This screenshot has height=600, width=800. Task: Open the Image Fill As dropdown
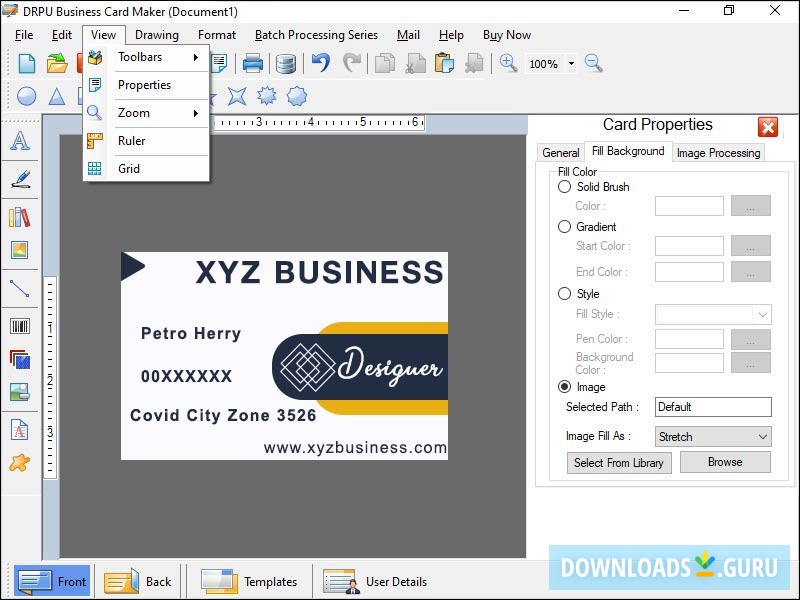(713, 437)
